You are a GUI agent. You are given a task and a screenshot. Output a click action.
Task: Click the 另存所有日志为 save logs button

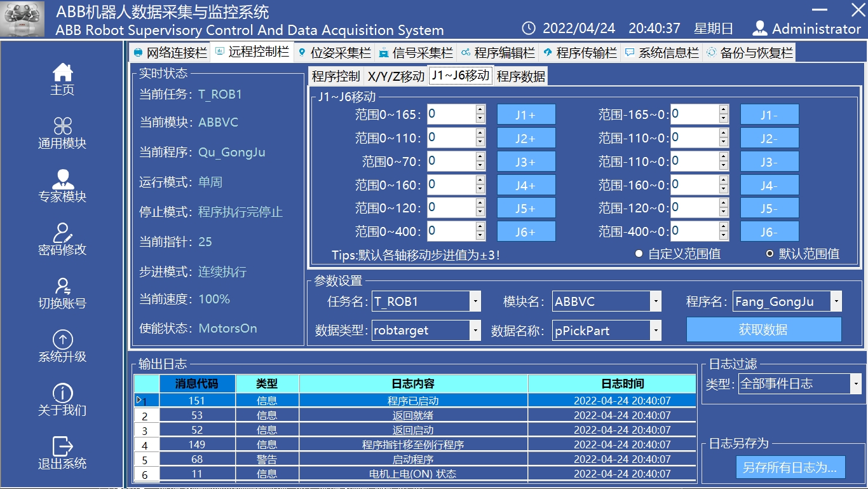pos(790,467)
